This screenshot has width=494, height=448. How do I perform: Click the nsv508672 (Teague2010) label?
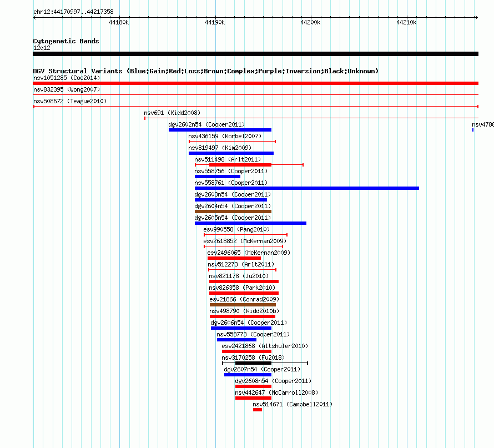pos(70,101)
